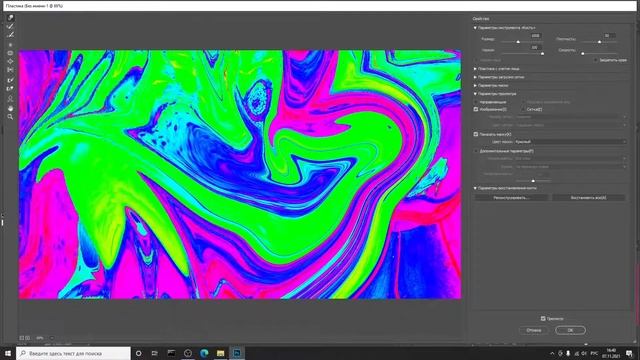The height and width of the screenshot is (360, 640).
Task: Confirm with the OK button
Action: [570, 330]
